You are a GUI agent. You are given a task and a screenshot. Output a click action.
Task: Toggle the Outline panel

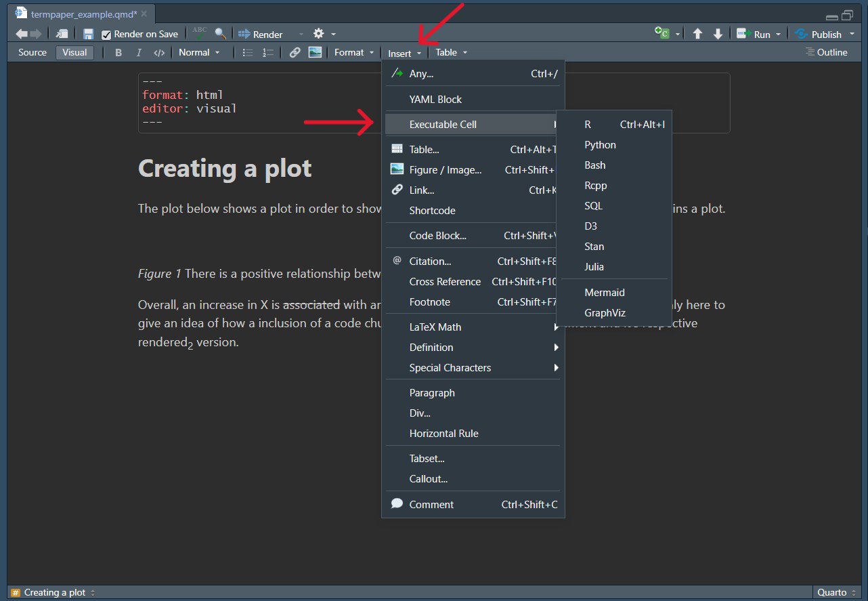tap(826, 52)
